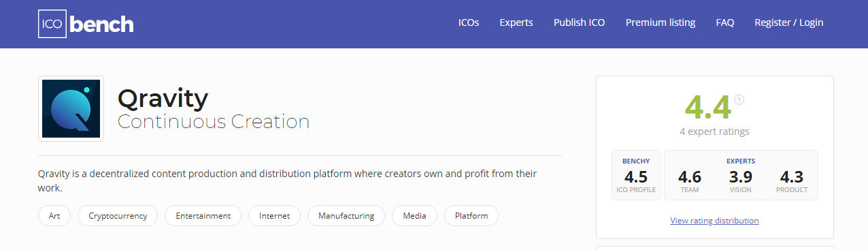868x250 pixels.
Task: Open Premium listing in the navigation
Action: pyautogui.click(x=661, y=22)
